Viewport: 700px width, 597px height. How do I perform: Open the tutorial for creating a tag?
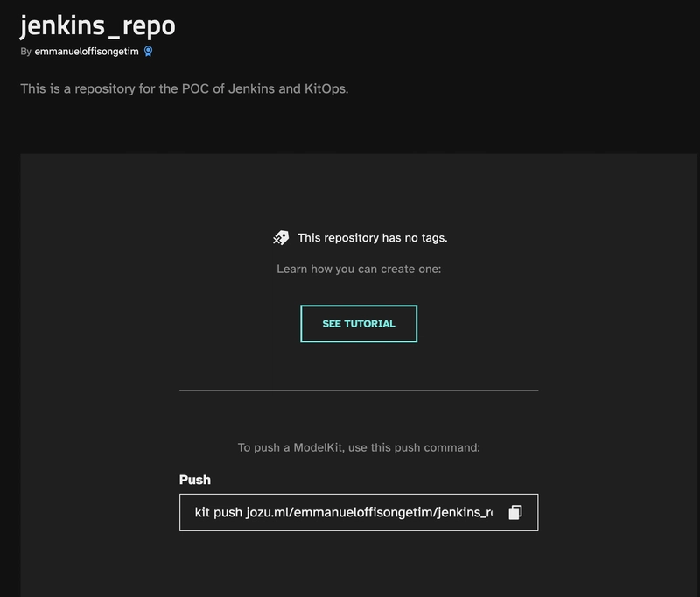pyautogui.click(x=359, y=323)
